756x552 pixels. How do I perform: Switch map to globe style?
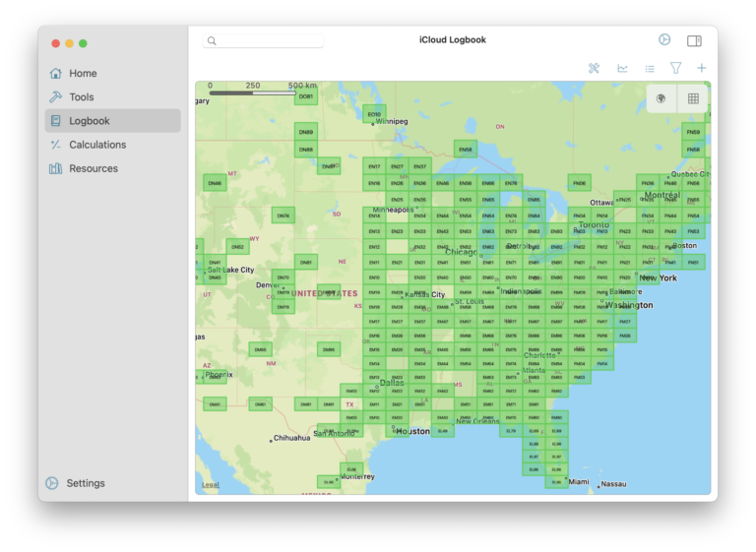tap(661, 98)
